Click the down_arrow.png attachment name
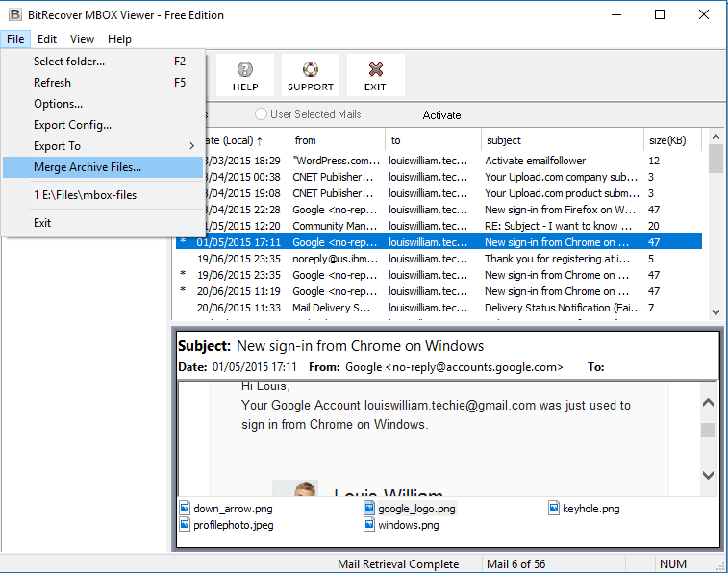Viewport: 728px width, 573px height. pyautogui.click(x=233, y=509)
